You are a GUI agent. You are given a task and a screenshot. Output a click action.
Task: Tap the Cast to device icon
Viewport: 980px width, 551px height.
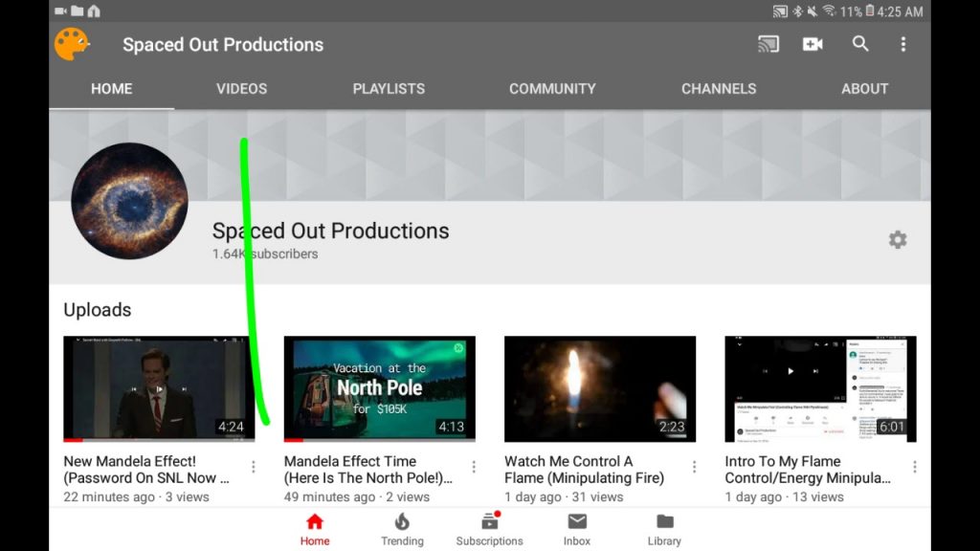pyautogui.click(x=768, y=44)
